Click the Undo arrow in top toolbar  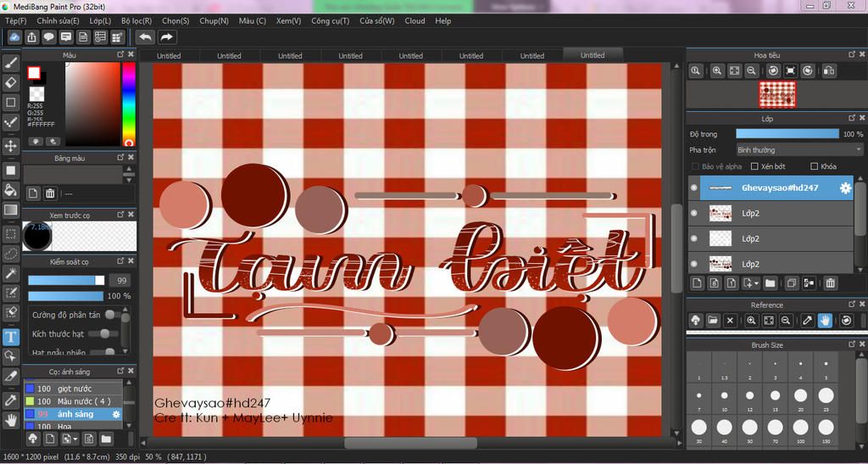(146, 37)
